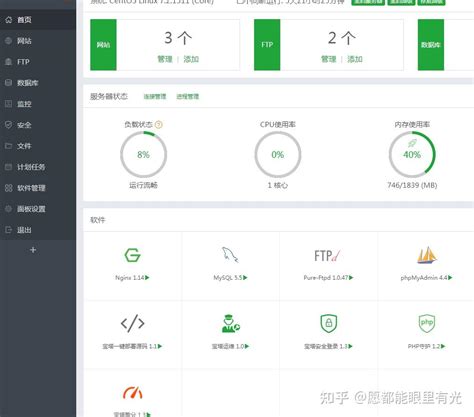This screenshot has height=417, width=474.
Task: Click the grid icon beside 软件管理
Action: click(x=9, y=188)
